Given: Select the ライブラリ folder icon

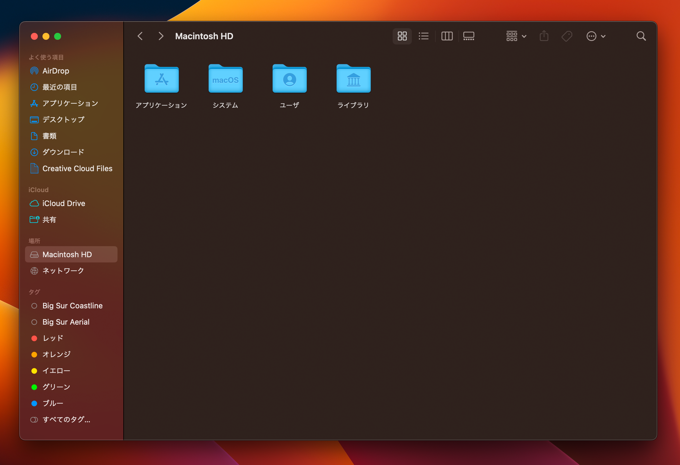Looking at the screenshot, I should pos(353,79).
